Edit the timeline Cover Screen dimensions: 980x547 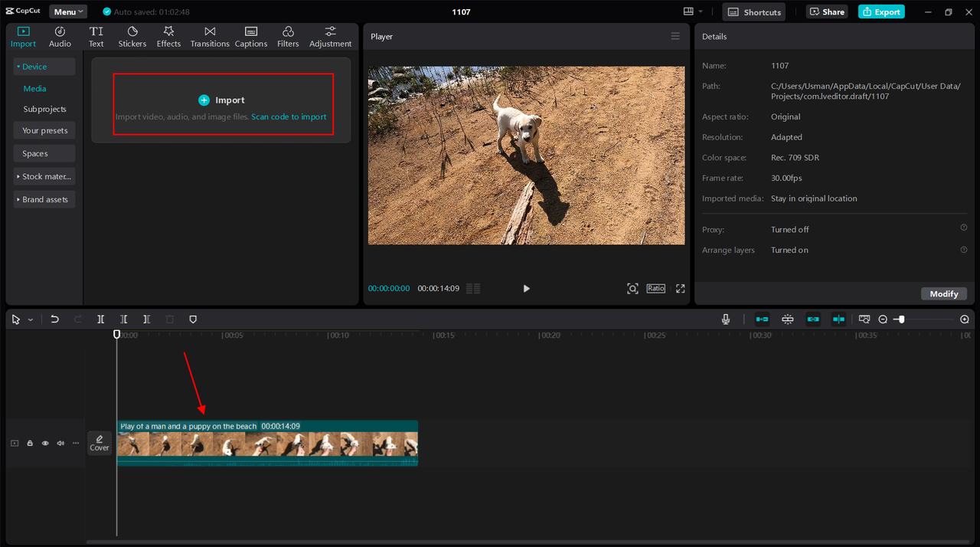point(100,443)
